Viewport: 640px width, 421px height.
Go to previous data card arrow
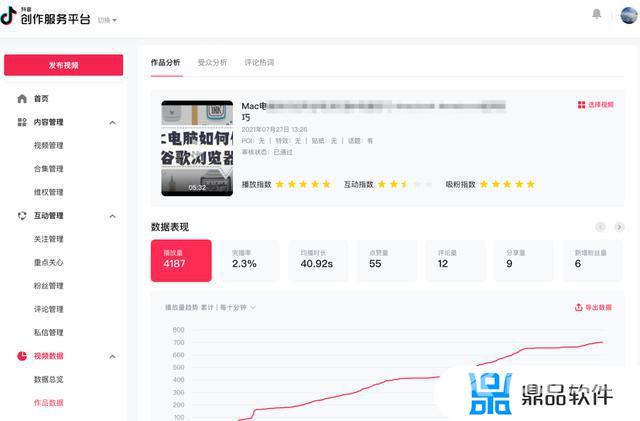(600, 227)
